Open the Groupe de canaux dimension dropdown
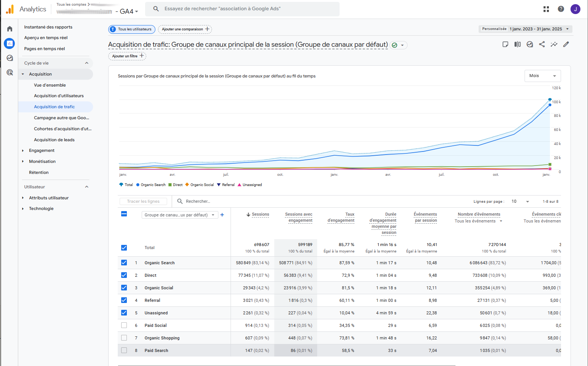The image size is (588, 366). point(180,215)
